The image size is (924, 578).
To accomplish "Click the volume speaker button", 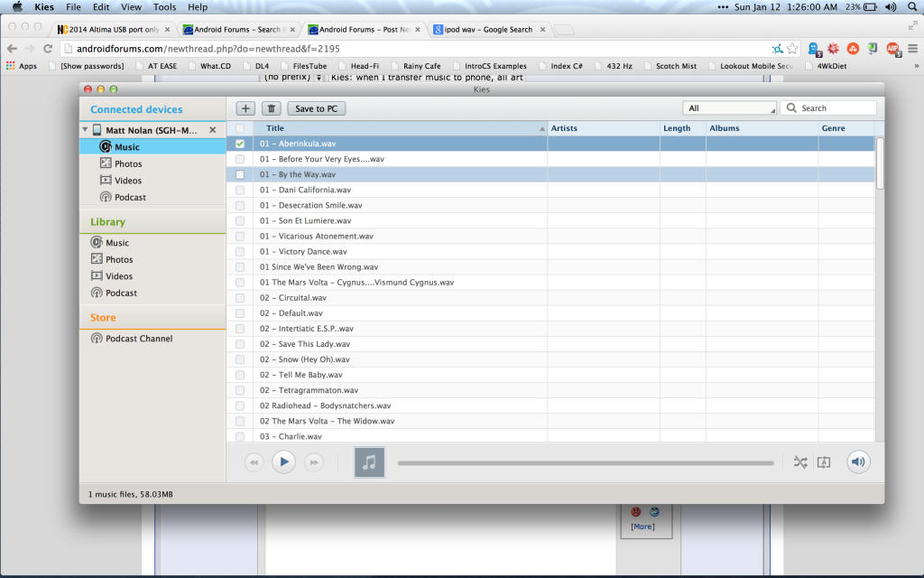I will 858,461.
